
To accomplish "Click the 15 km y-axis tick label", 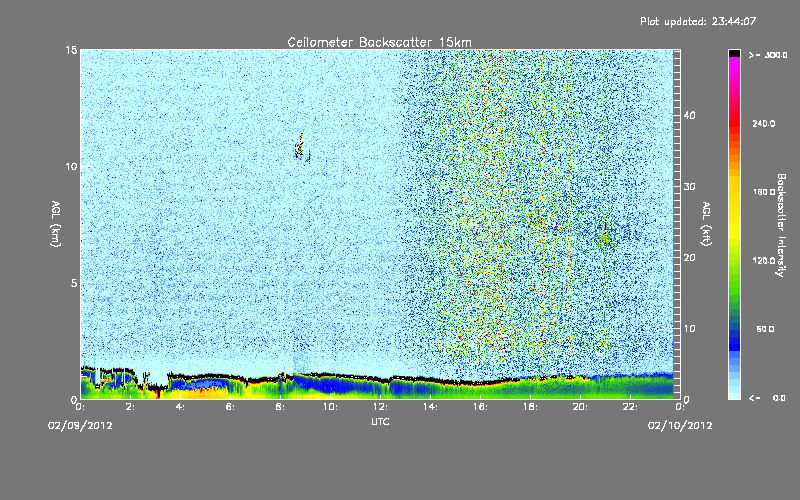I will 71,50.
